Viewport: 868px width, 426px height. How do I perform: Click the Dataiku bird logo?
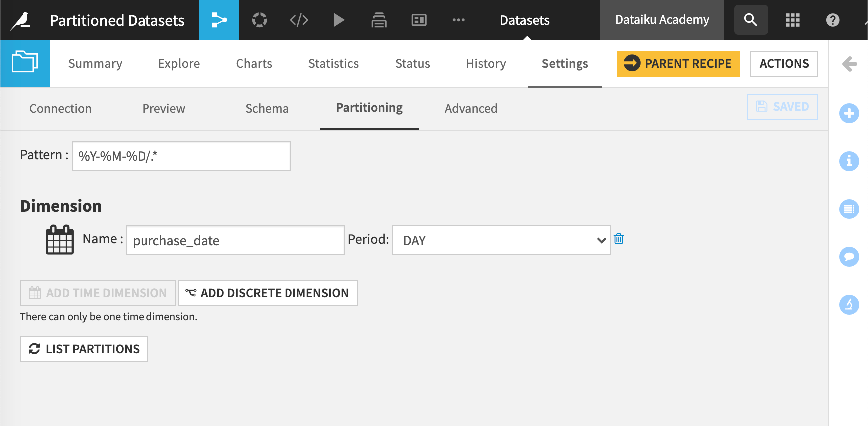click(21, 20)
